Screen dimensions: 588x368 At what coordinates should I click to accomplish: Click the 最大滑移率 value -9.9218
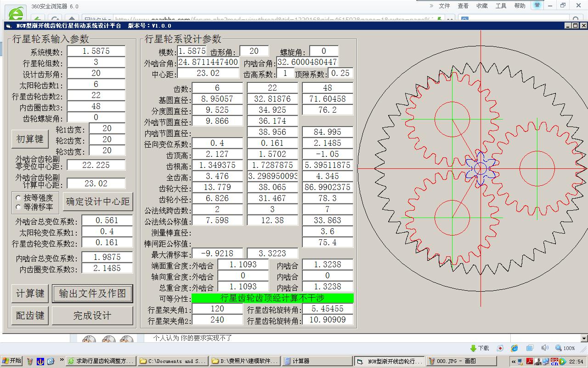[x=217, y=253]
